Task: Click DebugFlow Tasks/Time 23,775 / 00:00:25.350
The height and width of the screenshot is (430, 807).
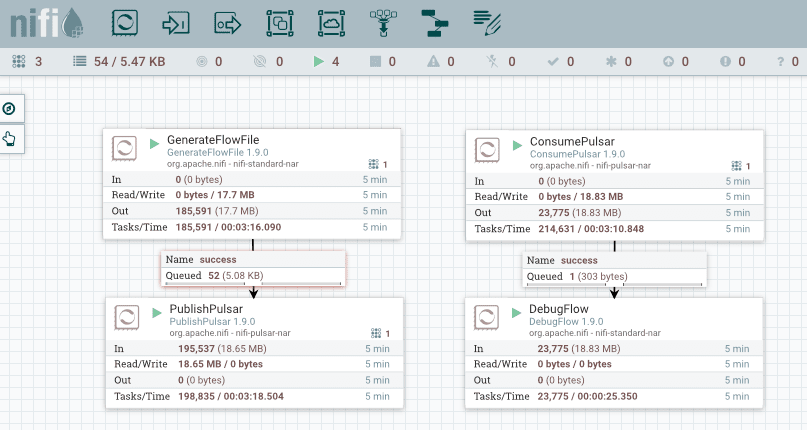Action: click(x=587, y=396)
